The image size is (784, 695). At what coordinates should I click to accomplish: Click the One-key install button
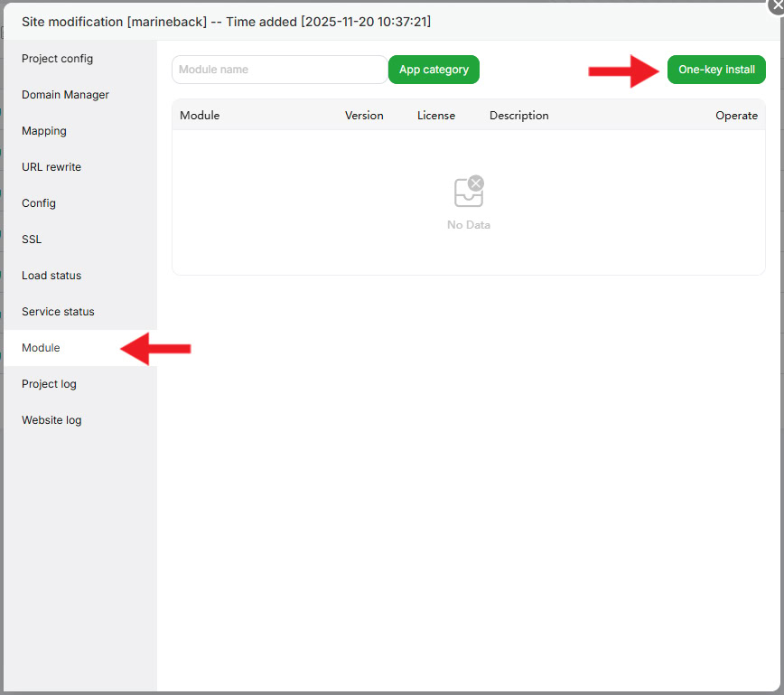(x=716, y=69)
